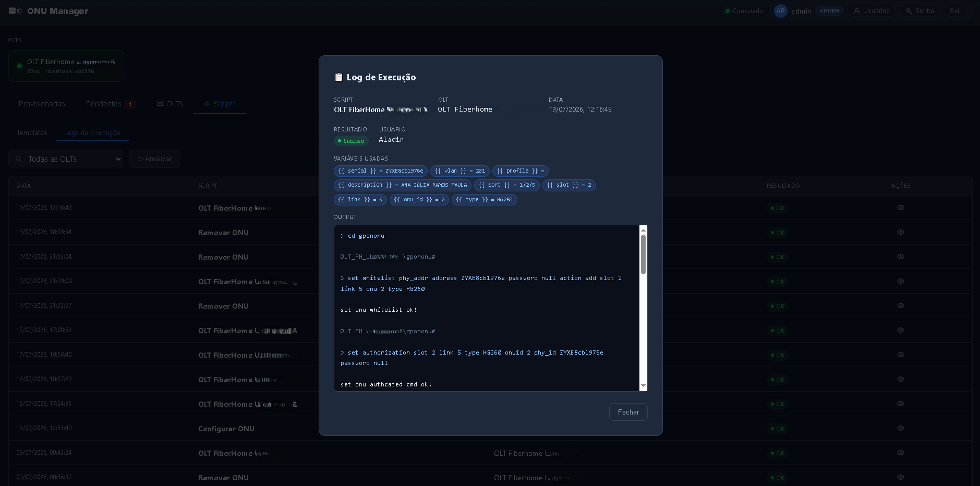This screenshot has height=486, width=980.
Task: View log for 19/07/2026, 12:16:48 row
Action: point(900,208)
